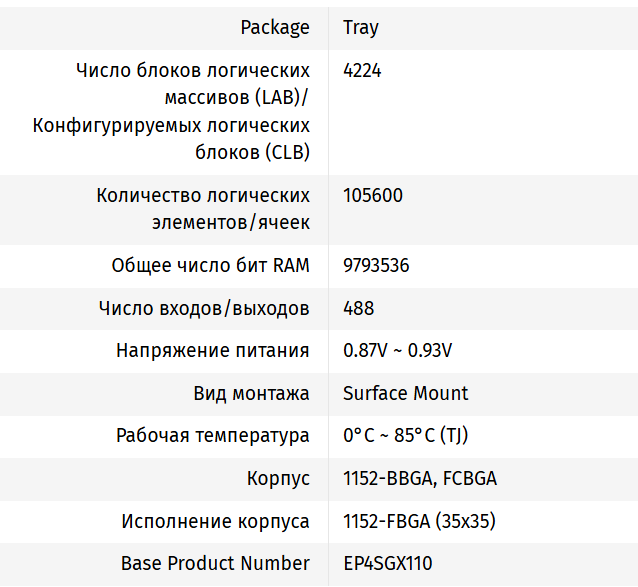Click the "Количество логических элементов/ячеек" label
Screen dimensions: 638x587
tap(203, 209)
